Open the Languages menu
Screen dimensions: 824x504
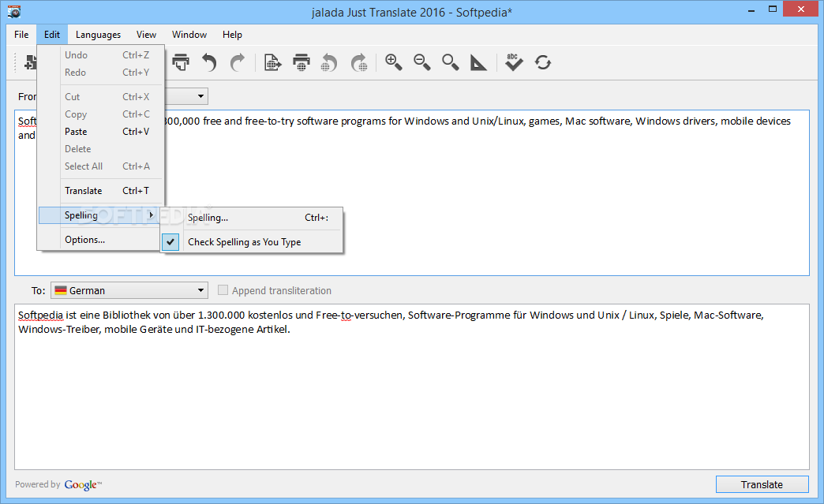pyautogui.click(x=99, y=35)
